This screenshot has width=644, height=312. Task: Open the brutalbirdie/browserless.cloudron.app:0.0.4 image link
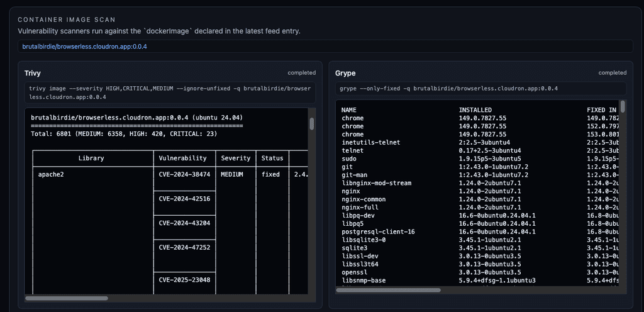tap(84, 47)
